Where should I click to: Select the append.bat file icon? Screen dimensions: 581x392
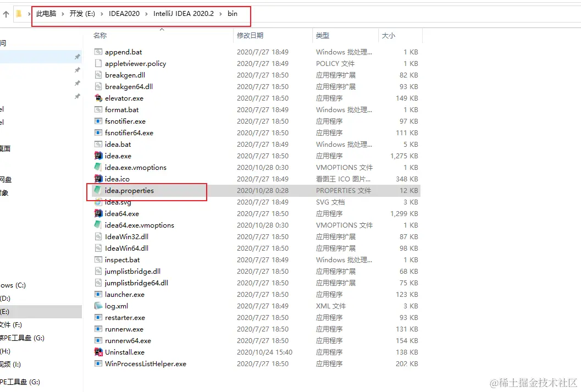pyautogui.click(x=98, y=52)
